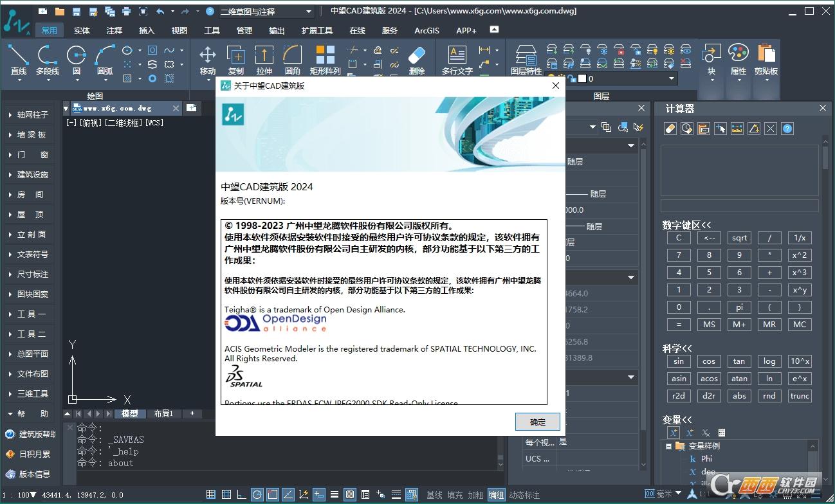Viewport: 835px width, 504px height.
Task: Open the Properties (属性) palette panel
Action: click(739, 61)
